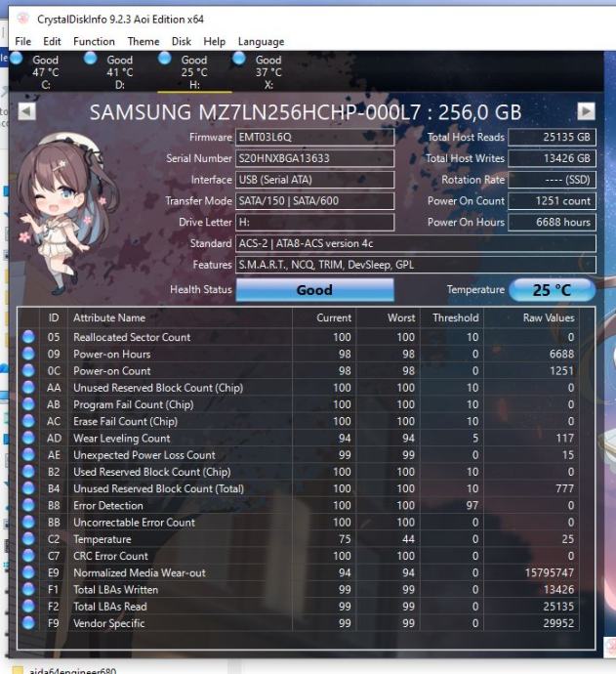Click Total Host Writes value 13426 GB
The width and height of the screenshot is (616, 674).
[x=552, y=158]
